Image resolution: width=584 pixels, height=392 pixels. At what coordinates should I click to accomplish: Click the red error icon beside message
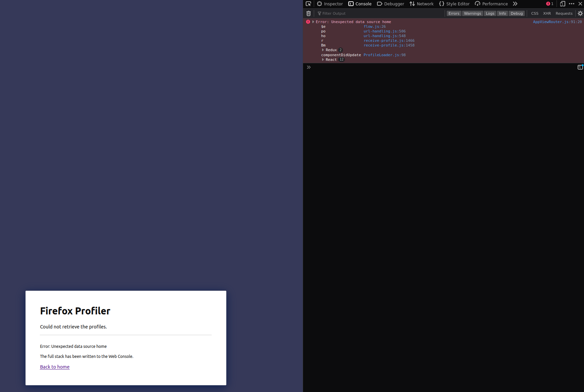click(308, 22)
